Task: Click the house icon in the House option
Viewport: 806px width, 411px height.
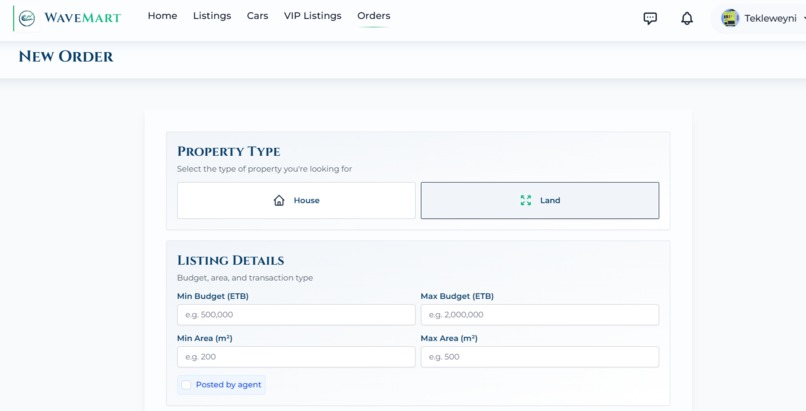Action: [279, 200]
